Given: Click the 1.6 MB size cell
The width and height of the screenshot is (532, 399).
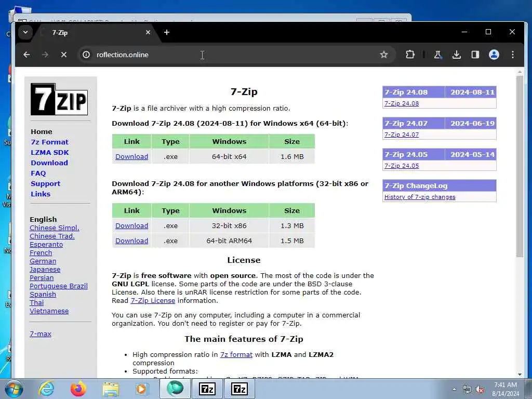Looking at the screenshot, I should click(292, 157).
